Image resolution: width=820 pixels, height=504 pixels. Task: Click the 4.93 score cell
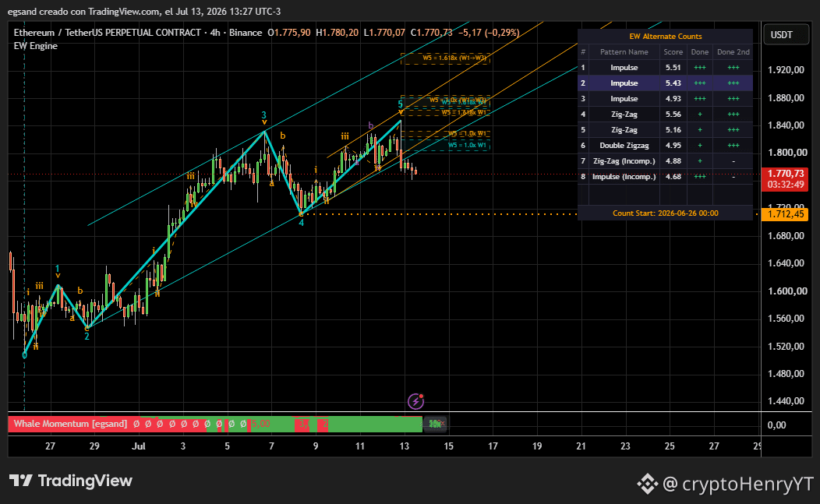[673, 99]
